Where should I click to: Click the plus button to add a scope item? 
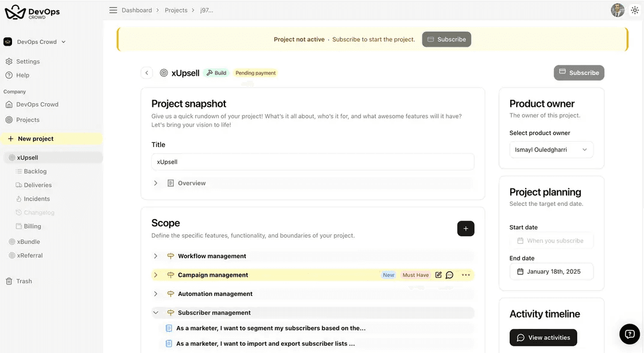466,229
